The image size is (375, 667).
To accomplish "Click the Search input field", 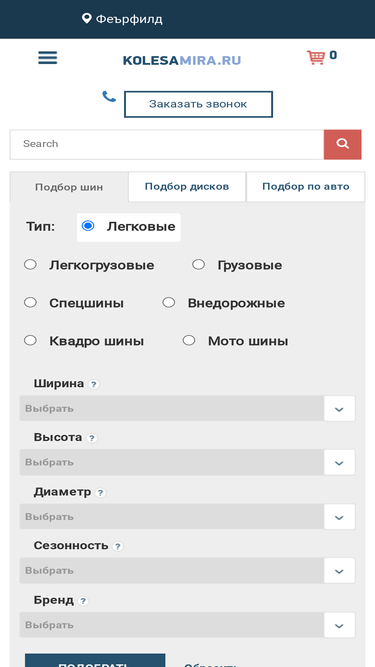I will click(167, 145).
